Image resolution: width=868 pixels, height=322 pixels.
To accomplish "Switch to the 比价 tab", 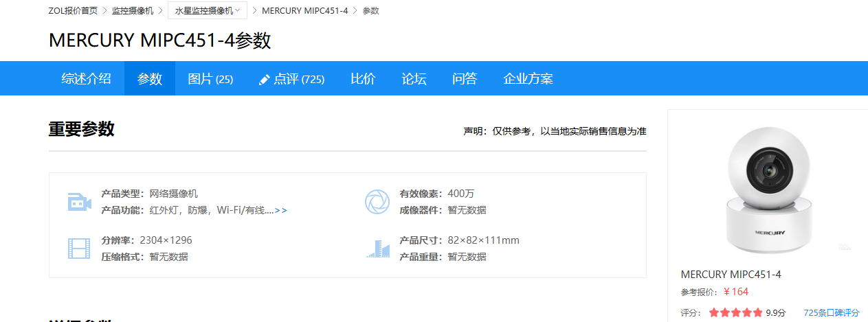I will pos(363,78).
